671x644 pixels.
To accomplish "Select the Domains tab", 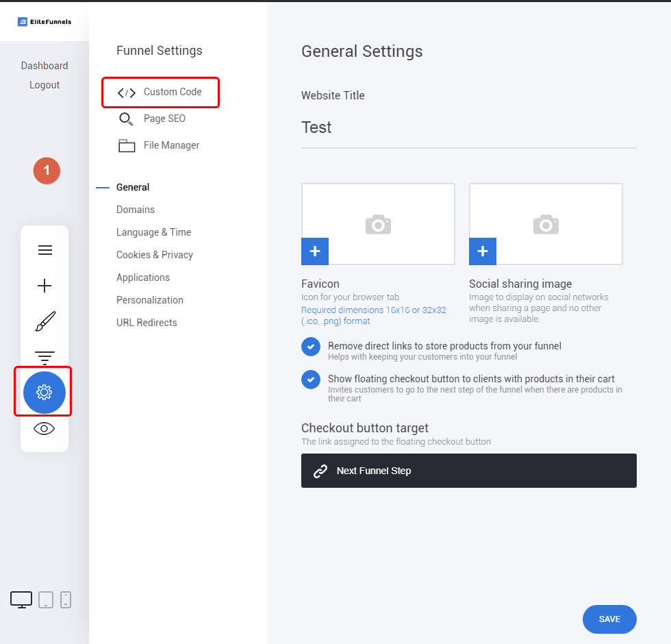I will (136, 210).
